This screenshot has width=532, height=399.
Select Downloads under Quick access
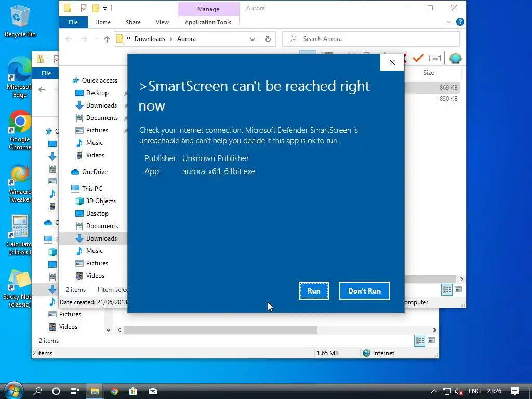(x=96, y=105)
